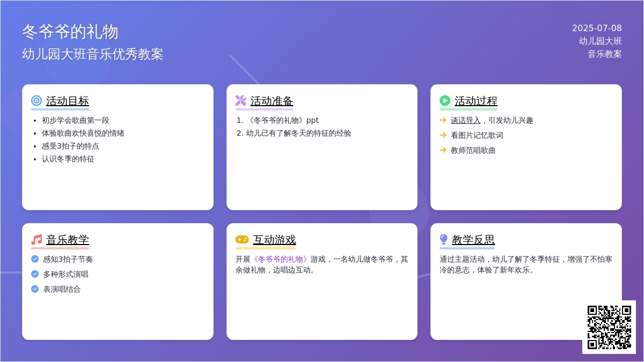Screen dimensions: 644x362
Task: Click the arrow icon before 教师范唱歌曲
Action: click(443, 150)
